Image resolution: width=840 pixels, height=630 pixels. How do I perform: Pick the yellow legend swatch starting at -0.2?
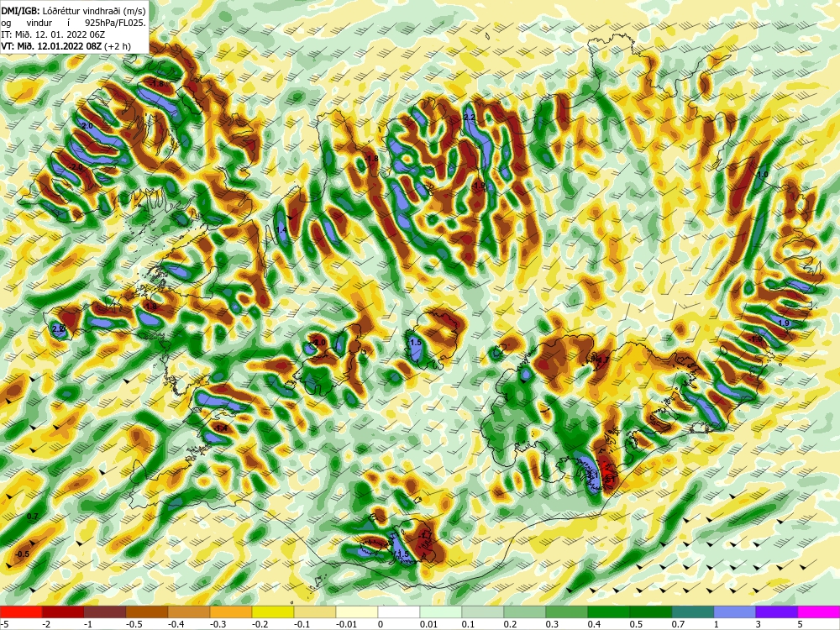click(x=273, y=612)
